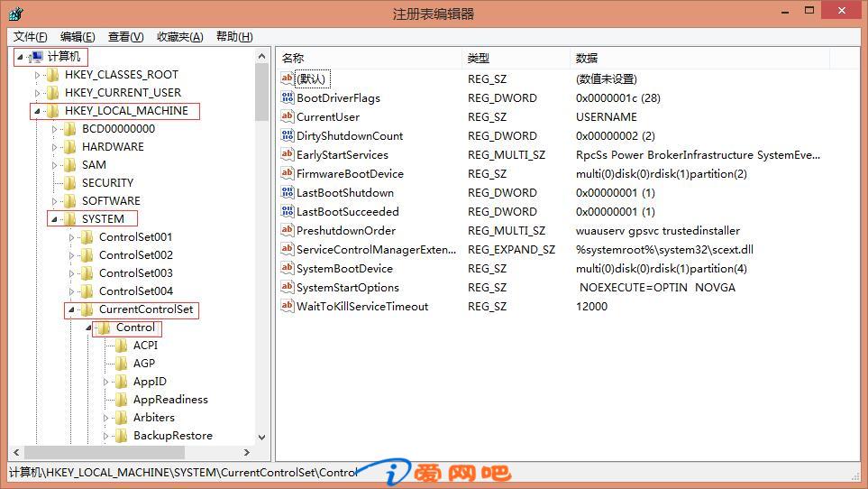868x489 pixels.
Task: Click the binary icon beside LastBootShutdown
Action: pos(287,192)
